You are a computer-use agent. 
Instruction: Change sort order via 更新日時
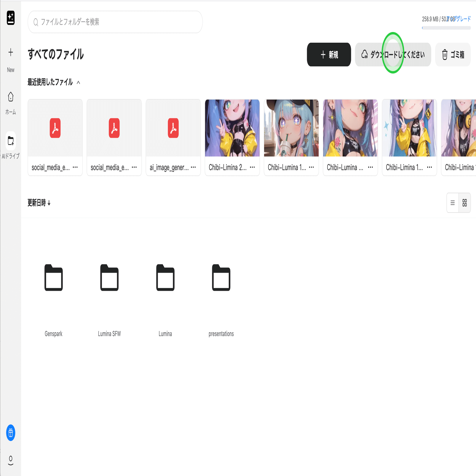(x=39, y=203)
